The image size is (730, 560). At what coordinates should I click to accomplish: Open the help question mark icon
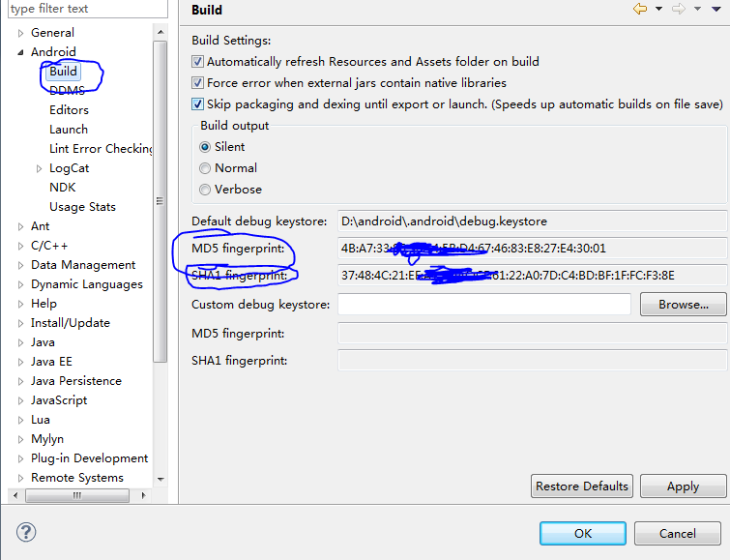pyautogui.click(x=26, y=532)
